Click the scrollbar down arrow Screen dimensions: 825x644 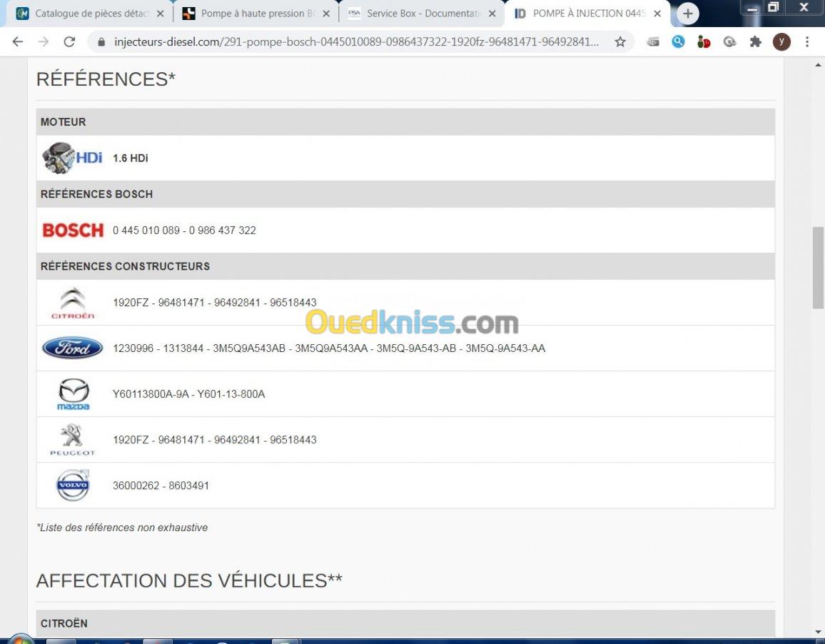(818, 633)
